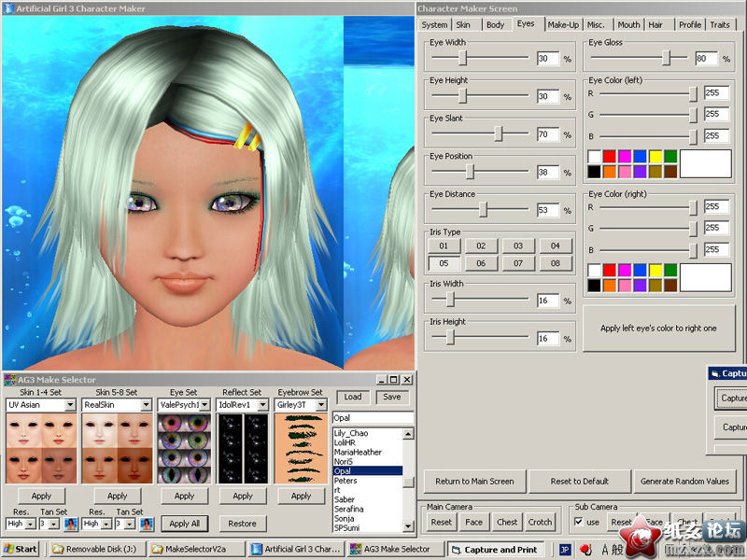Switch to the System tab
The image size is (747, 560).
434,25
